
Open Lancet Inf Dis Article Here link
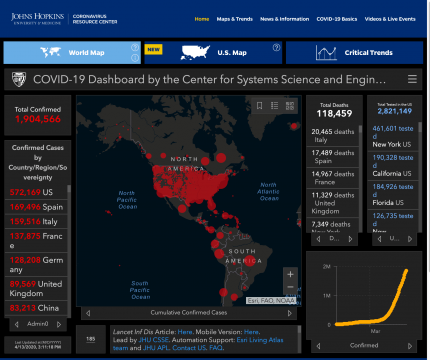185,332
